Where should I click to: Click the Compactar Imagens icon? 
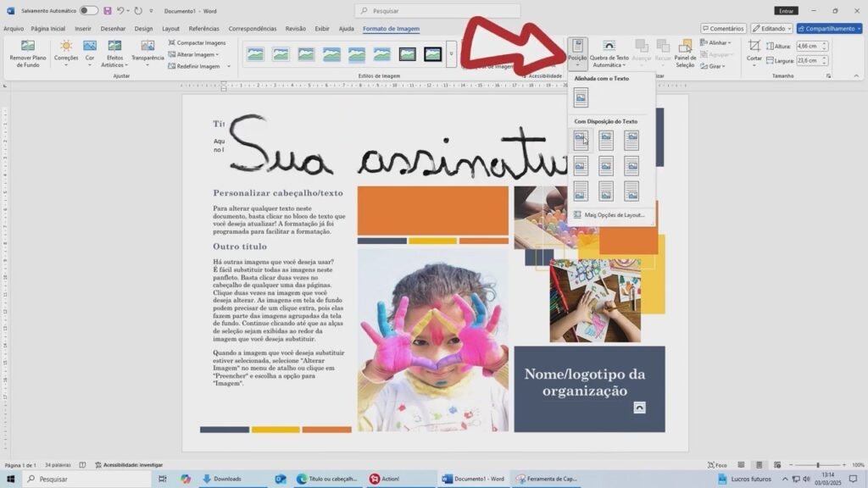(172, 42)
